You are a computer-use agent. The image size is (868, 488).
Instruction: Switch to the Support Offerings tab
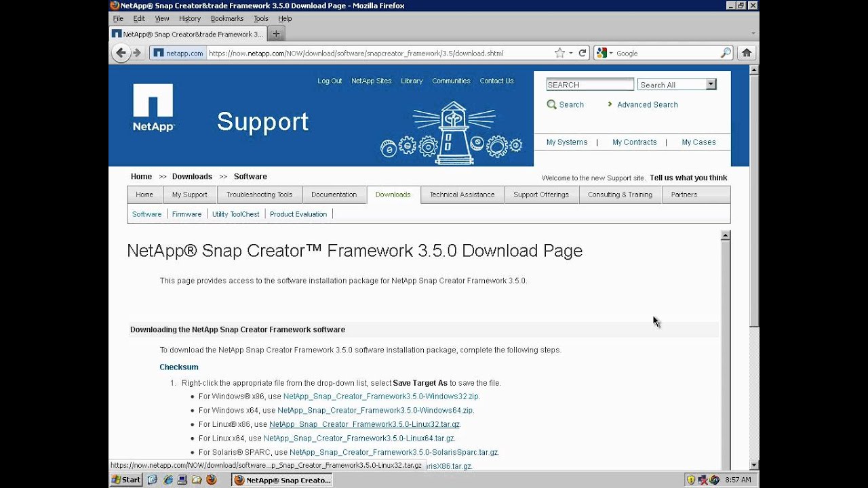(541, 195)
